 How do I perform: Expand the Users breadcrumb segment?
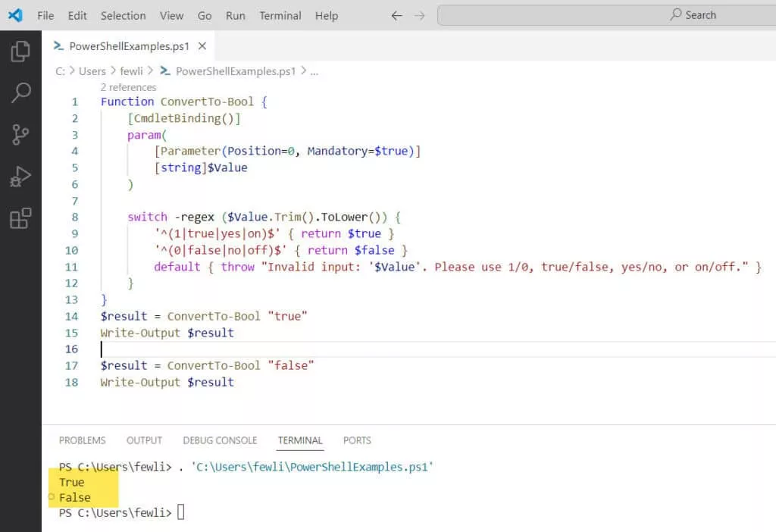pyautogui.click(x=92, y=71)
